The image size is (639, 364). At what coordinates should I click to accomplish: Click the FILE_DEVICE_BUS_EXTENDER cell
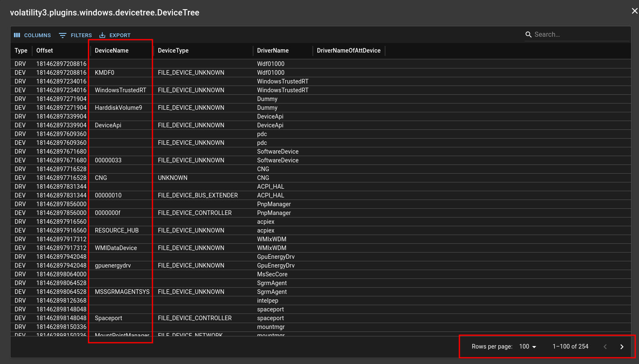[x=198, y=195]
